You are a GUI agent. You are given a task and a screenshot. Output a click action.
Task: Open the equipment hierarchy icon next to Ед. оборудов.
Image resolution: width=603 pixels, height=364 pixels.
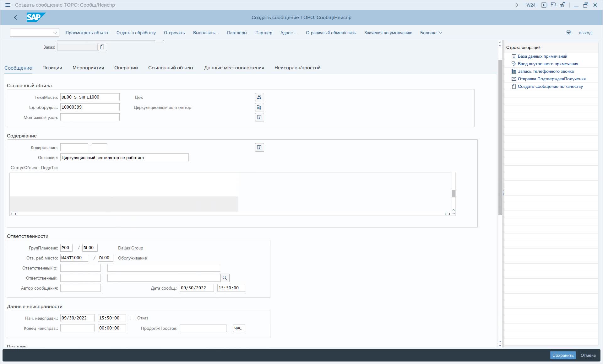point(259,107)
